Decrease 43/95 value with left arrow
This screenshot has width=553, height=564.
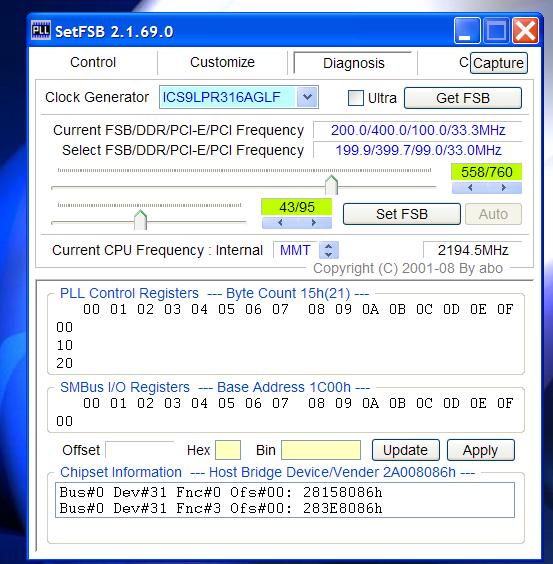click(280, 223)
